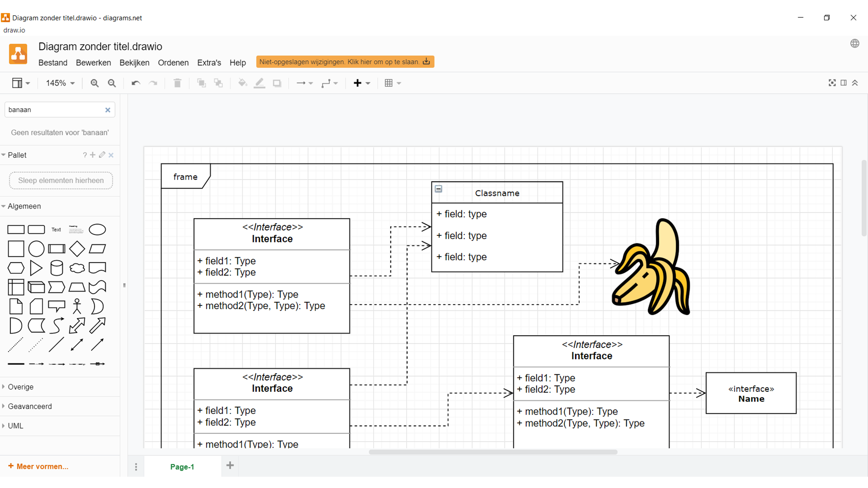Select the diamond shape in the Algemeen palette
Screen dimensions: 868x488
[77, 249]
